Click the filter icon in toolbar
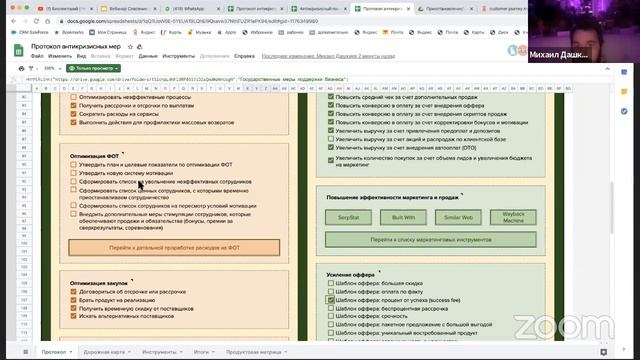Image resolution: width=640 pixels, height=360 pixels. pos(31,69)
